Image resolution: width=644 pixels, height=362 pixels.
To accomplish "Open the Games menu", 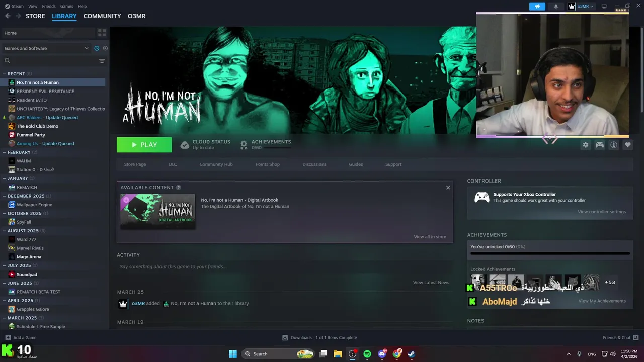I will pyautogui.click(x=66, y=6).
